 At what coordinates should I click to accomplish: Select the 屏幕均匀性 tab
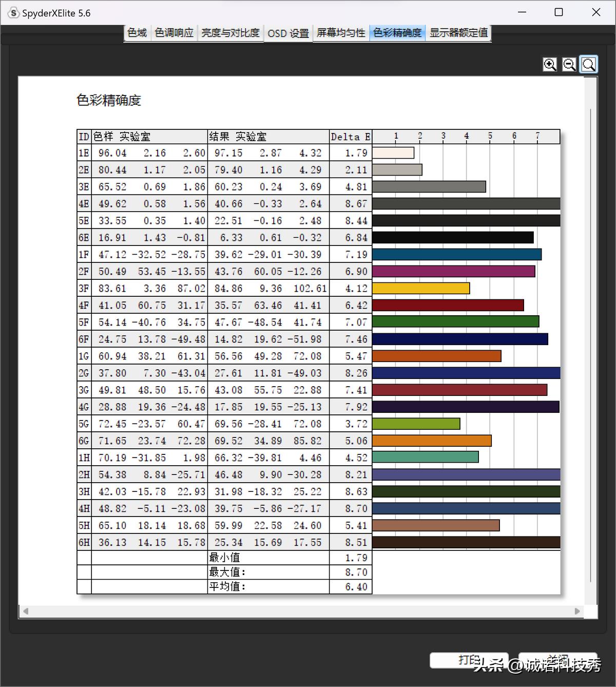(340, 33)
